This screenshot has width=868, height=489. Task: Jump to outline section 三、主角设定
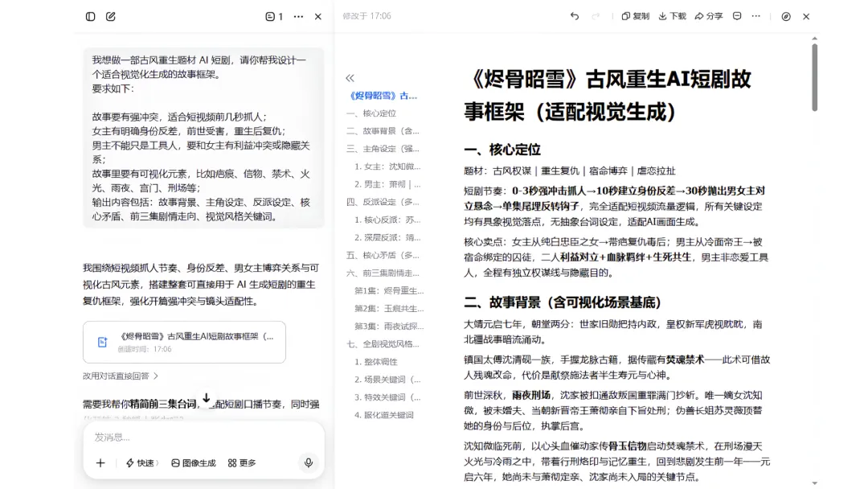[x=383, y=149]
